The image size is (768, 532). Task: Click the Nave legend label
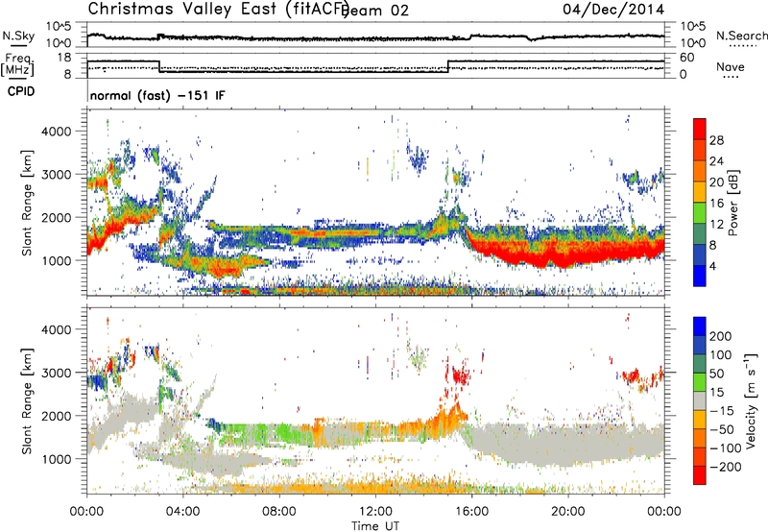[731, 66]
